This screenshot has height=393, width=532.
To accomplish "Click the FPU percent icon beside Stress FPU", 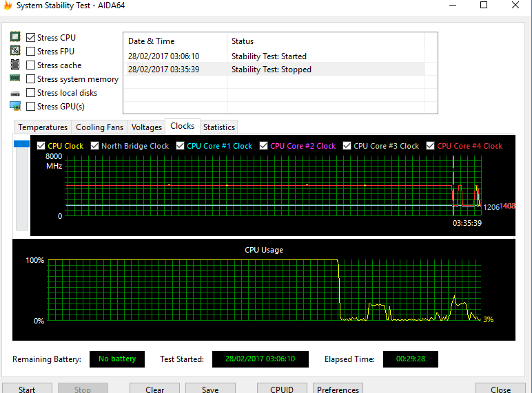I will [x=15, y=50].
